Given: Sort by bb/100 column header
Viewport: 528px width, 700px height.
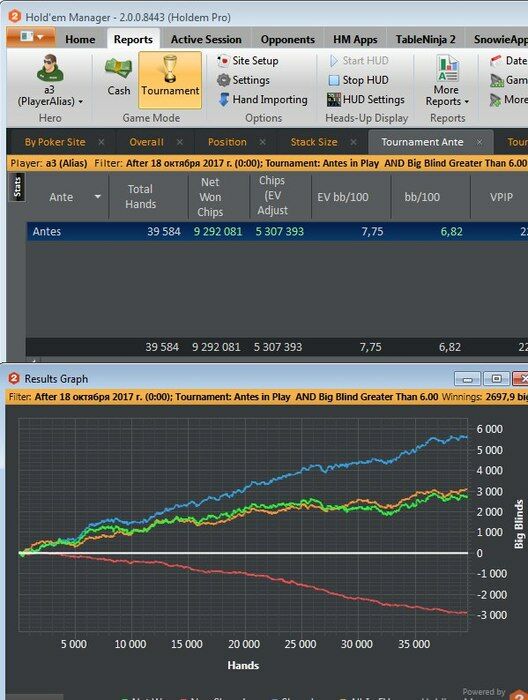Looking at the screenshot, I should 422,197.
